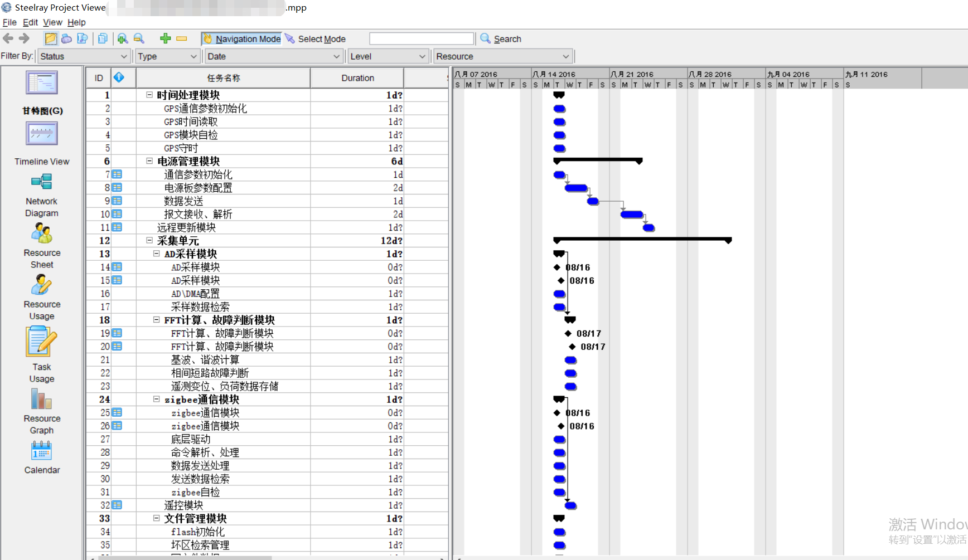Select the GPS时间读取 task row
The width and height of the screenshot is (968, 560).
click(267, 121)
